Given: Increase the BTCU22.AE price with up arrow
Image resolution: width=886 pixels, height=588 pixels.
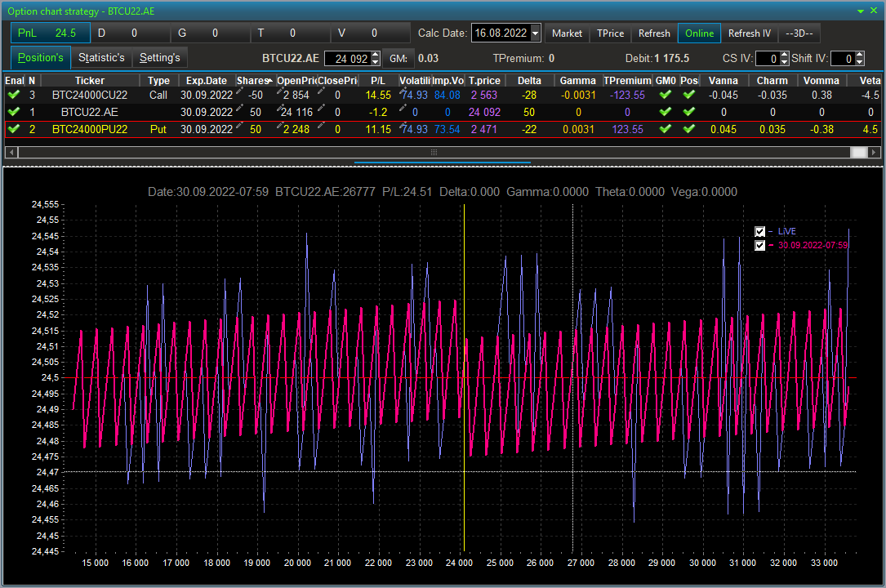Looking at the screenshot, I should coord(376,55).
